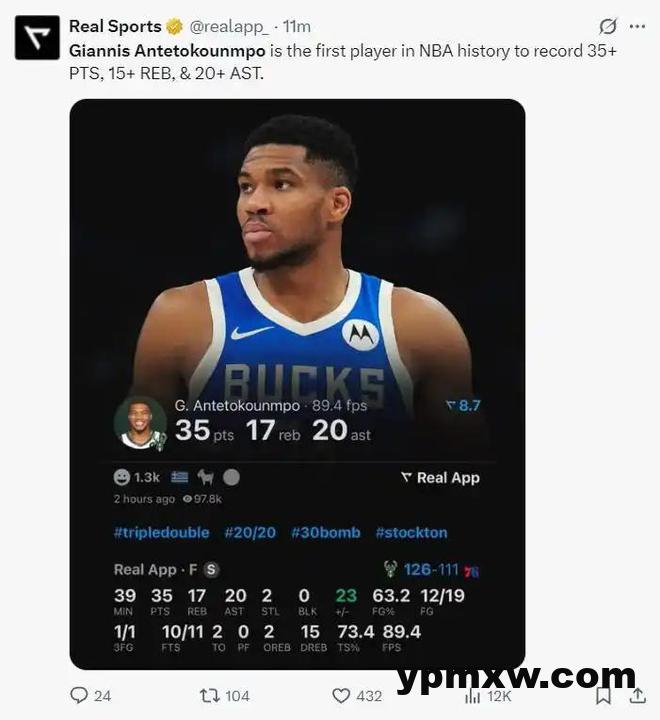
Task: Open the @realapp_ handle link
Action: click(x=229, y=27)
